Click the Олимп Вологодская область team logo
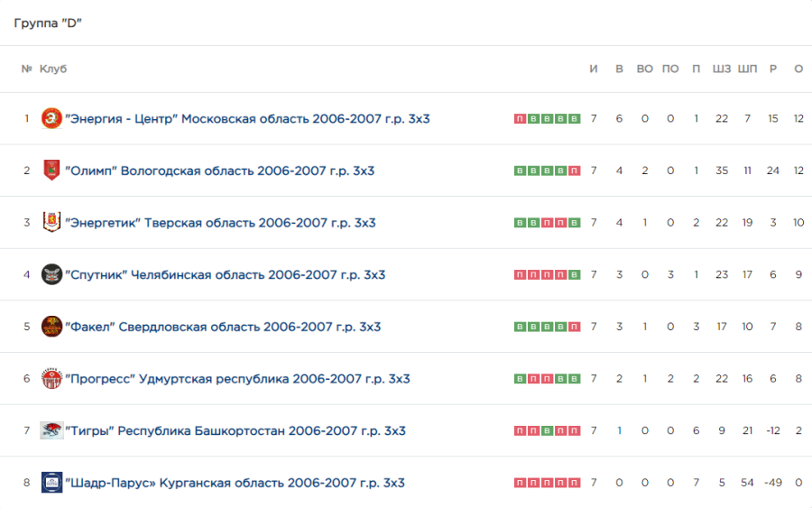 pyautogui.click(x=51, y=171)
